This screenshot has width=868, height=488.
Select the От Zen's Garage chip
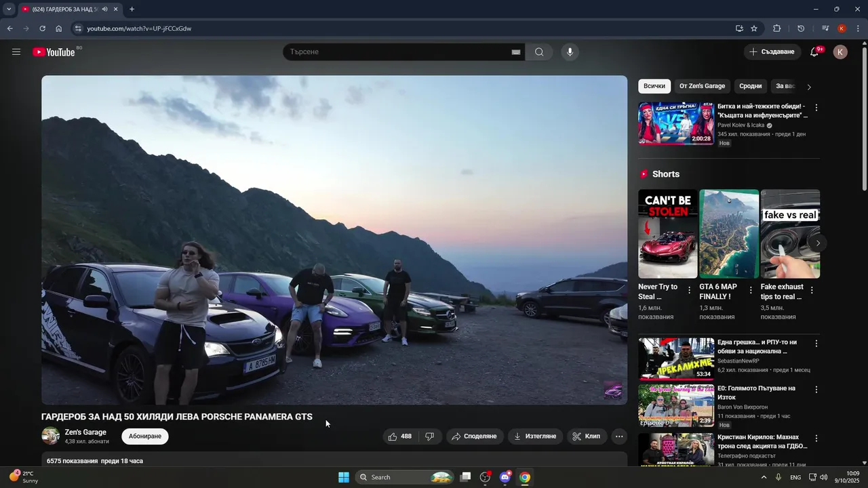[x=703, y=86]
